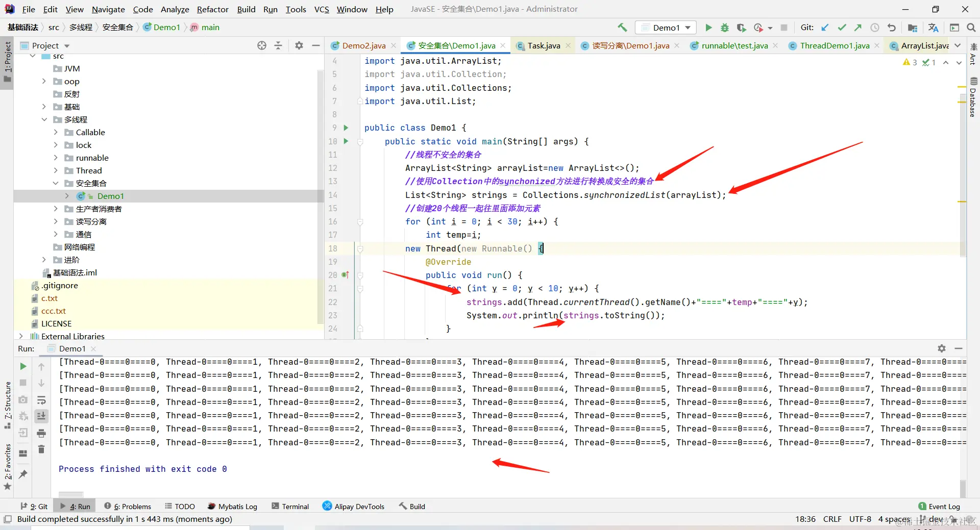This screenshot has width=980, height=530.
Task: Collapse the 安全集合 folder
Action: tap(56, 183)
